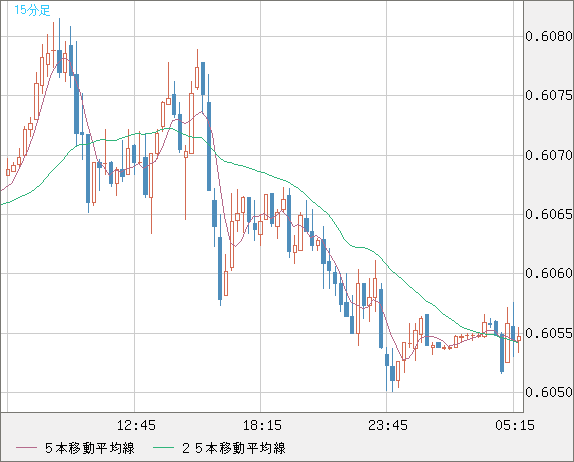Click the 12:45 time axis label
The width and height of the screenshot is (574, 462).
(136, 425)
